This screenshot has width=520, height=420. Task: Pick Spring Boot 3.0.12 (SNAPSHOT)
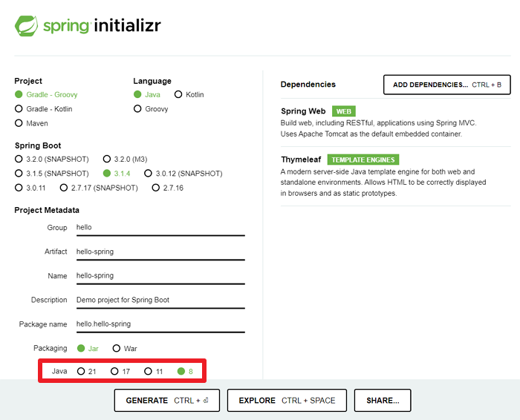(x=183, y=174)
